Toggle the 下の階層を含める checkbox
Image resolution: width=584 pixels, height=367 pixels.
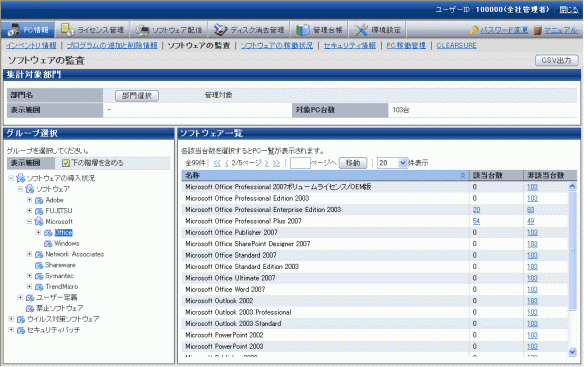click(66, 163)
